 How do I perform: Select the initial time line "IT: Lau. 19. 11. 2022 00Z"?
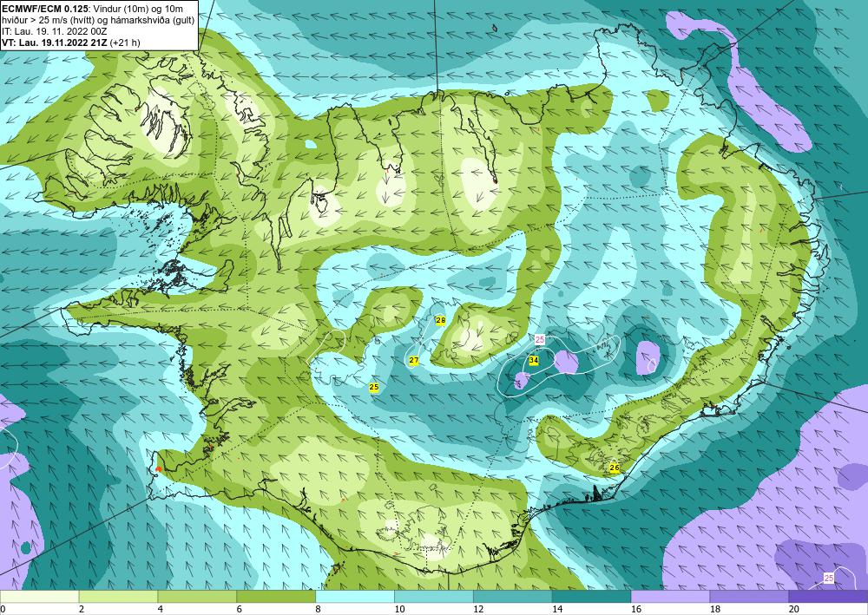tap(54, 31)
